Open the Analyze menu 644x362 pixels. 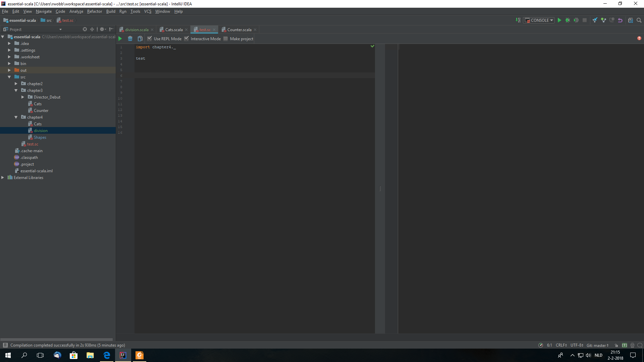[x=76, y=11]
